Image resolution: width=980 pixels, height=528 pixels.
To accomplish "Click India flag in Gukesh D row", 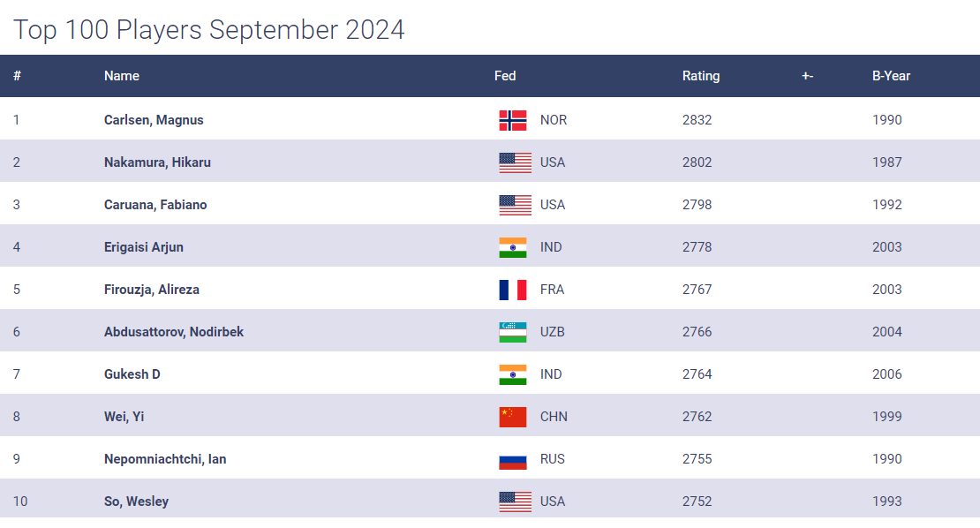I will pos(513,374).
